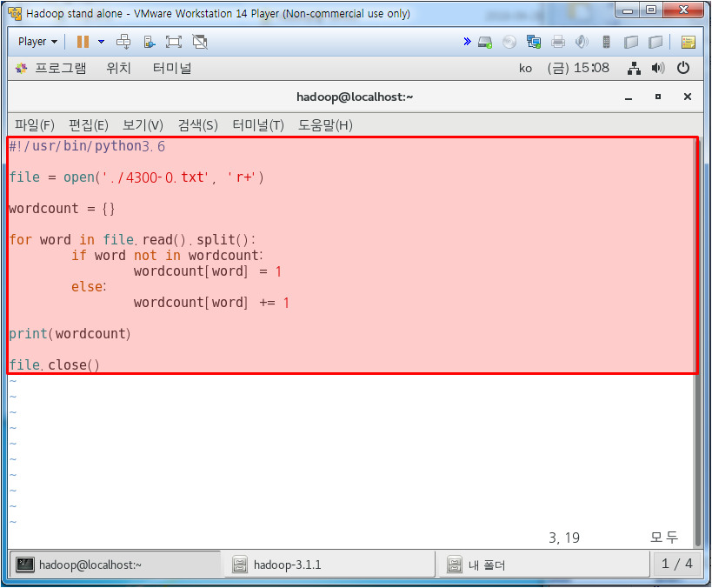Click the VMware Workstation title bar icon
Screen dimensions: 712x588
point(15,14)
